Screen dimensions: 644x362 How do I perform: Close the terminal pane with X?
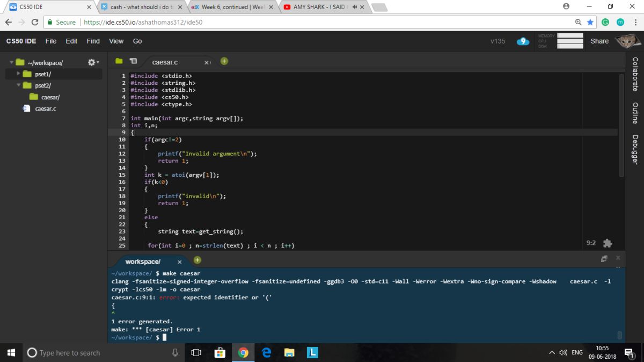[x=618, y=258]
